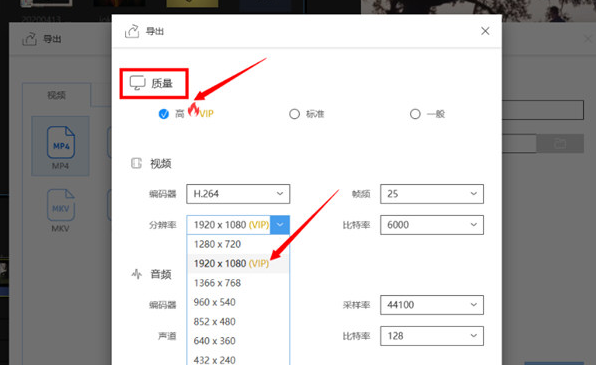Choose 432 x 240 from resolution list

(x=238, y=360)
